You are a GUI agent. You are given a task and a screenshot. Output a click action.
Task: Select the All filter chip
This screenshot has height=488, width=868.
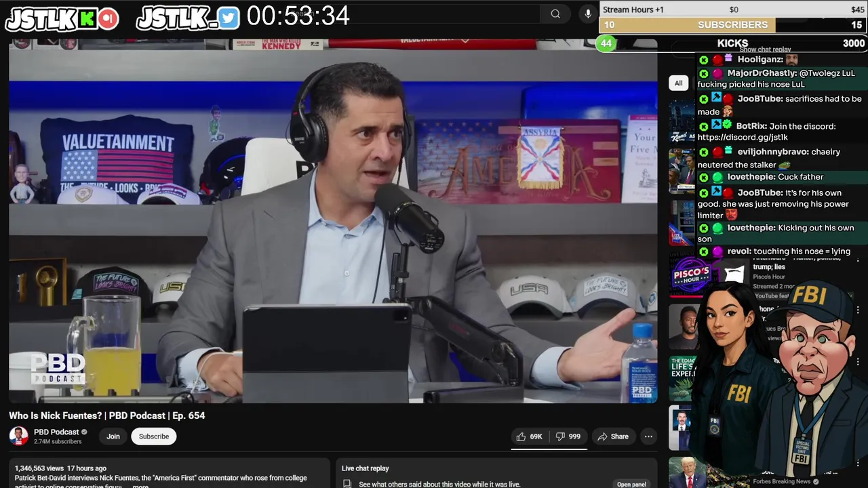coord(678,83)
